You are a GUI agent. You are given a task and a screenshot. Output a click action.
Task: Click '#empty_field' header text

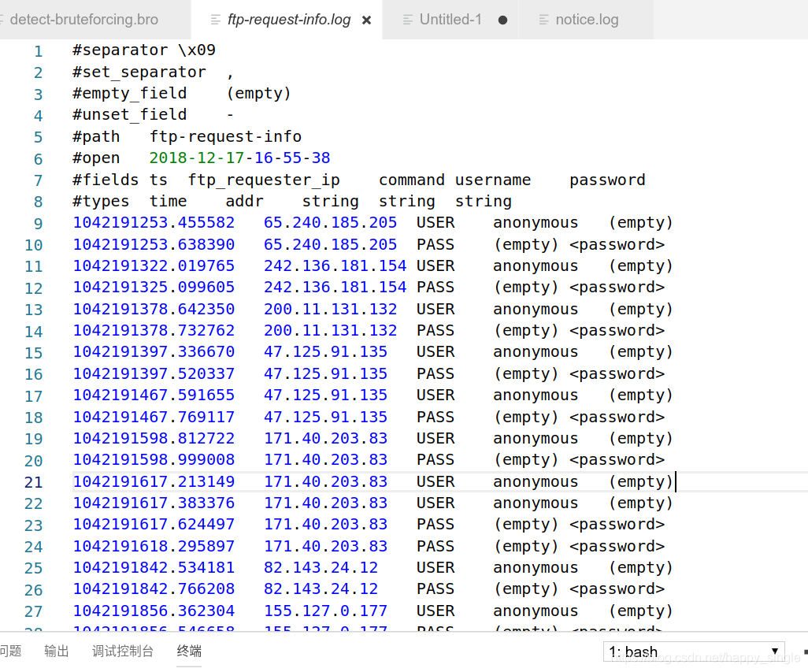130,93
